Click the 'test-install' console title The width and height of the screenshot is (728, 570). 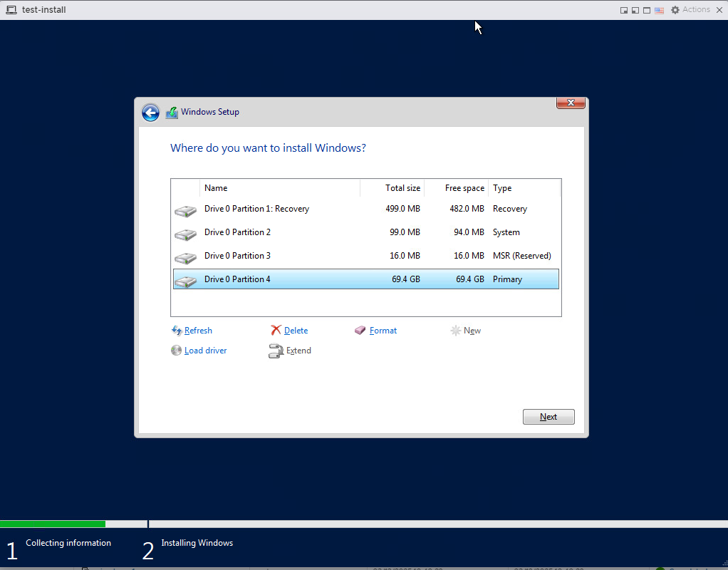[43, 10]
